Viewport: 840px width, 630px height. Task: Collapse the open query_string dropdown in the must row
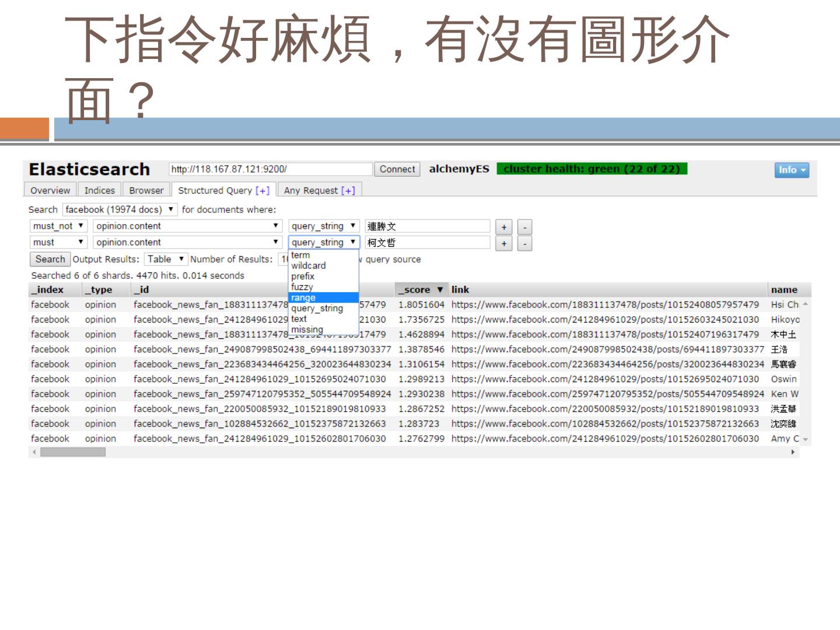point(324,242)
